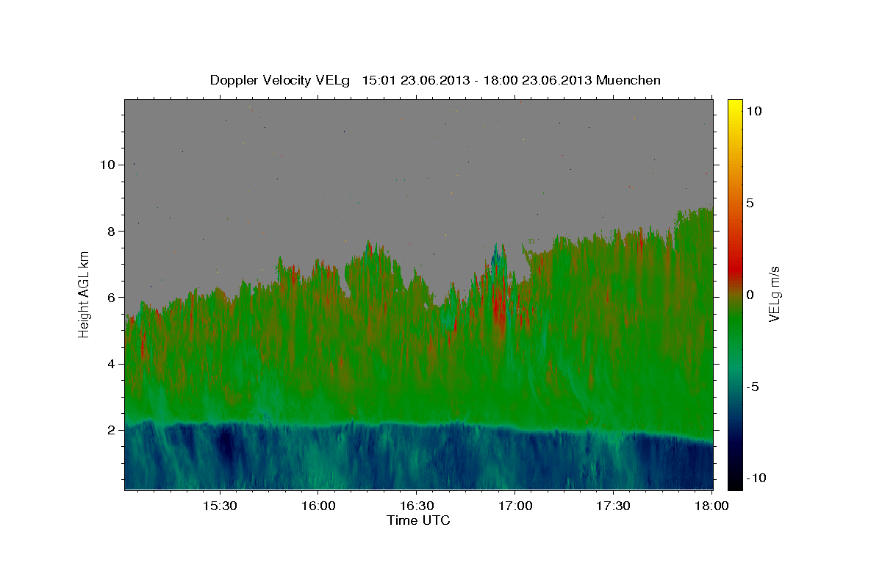The image size is (882, 588).
Task: Click the colorbar '10' value label
Action: [x=753, y=111]
